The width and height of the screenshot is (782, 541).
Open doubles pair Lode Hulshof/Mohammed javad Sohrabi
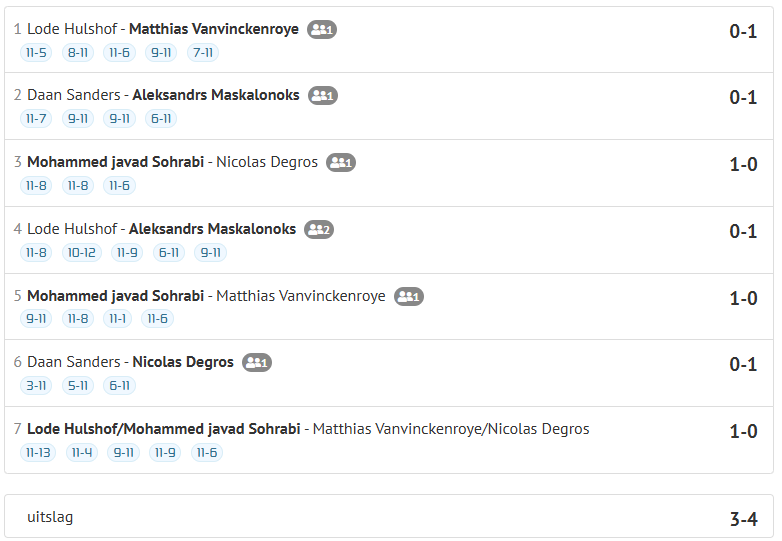pos(163,429)
